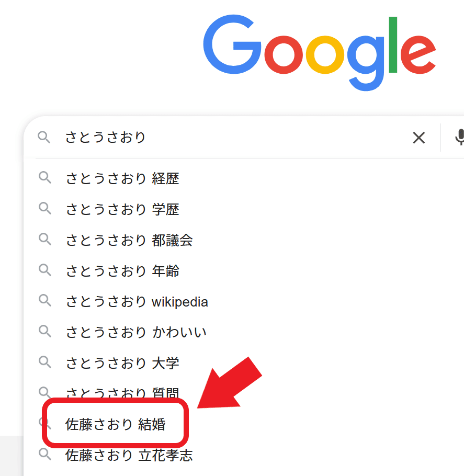Click the magnifier icon inside the search box
464x476 pixels.
click(44, 138)
